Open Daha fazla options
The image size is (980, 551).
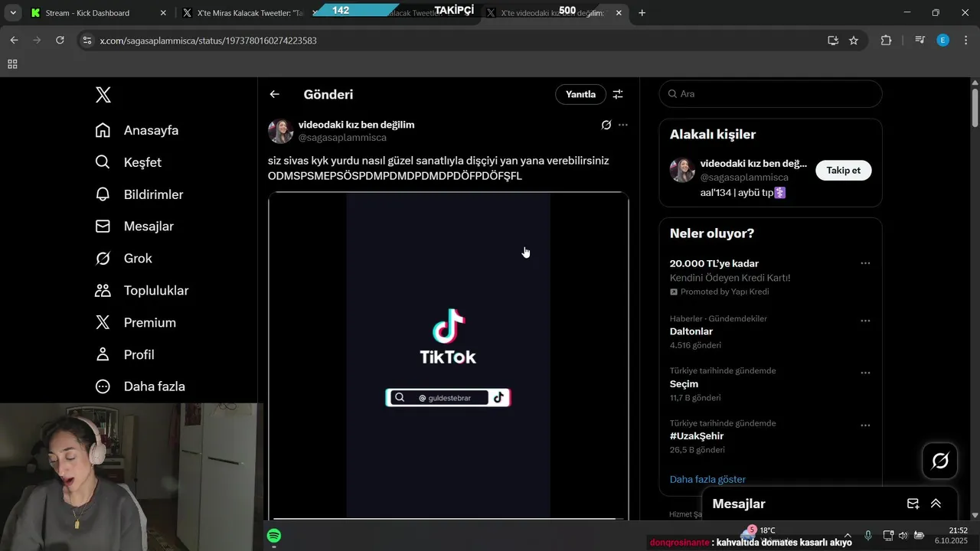pos(140,386)
